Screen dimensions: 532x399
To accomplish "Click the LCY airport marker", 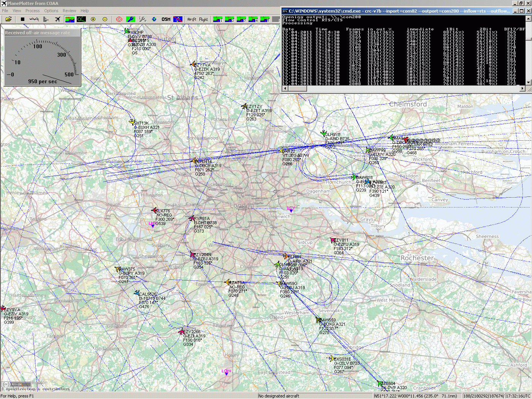I will [291, 209].
